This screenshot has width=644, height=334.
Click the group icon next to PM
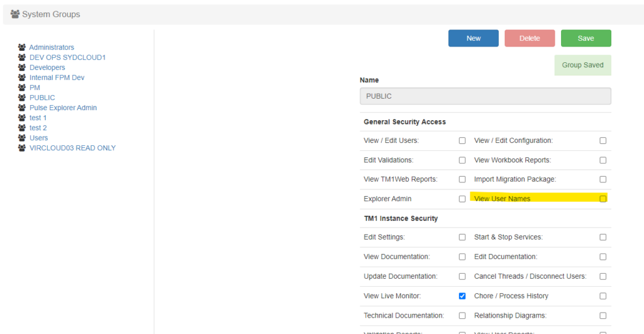(x=22, y=87)
